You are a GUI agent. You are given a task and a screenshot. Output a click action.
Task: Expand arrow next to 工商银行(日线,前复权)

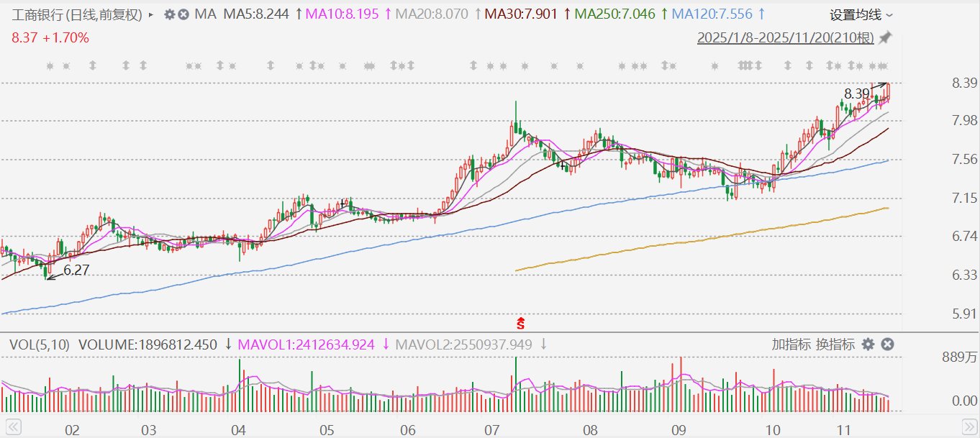pyautogui.click(x=150, y=14)
